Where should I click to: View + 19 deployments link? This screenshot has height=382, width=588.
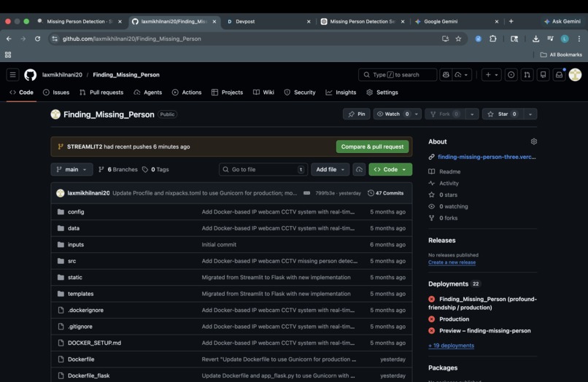point(451,346)
